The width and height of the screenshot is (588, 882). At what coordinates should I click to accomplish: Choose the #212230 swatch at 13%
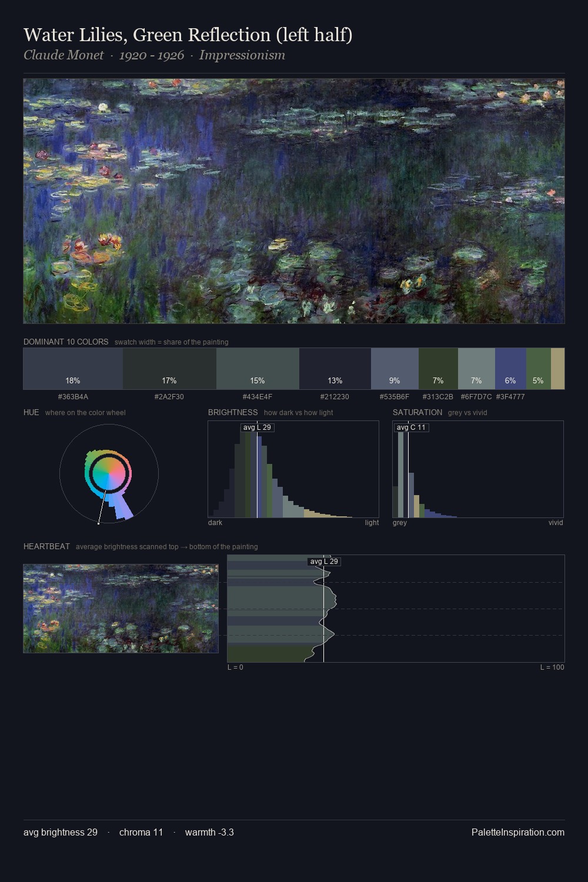(x=335, y=369)
